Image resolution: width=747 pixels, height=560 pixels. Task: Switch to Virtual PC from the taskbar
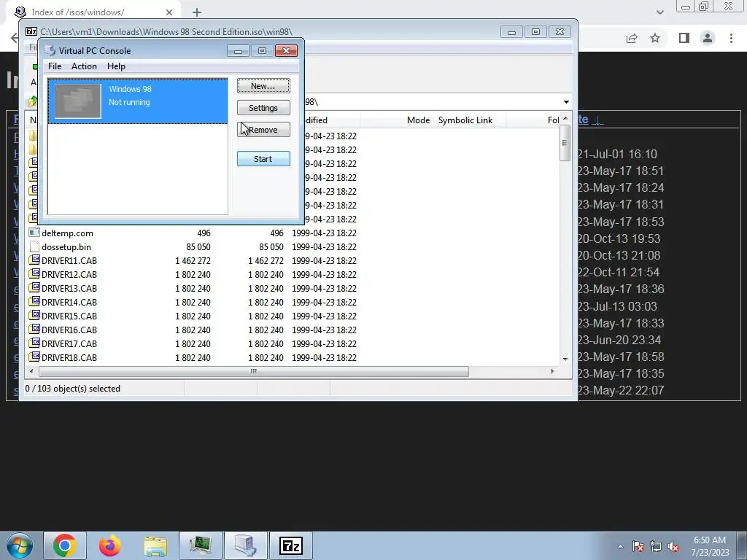(x=245, y=545)
